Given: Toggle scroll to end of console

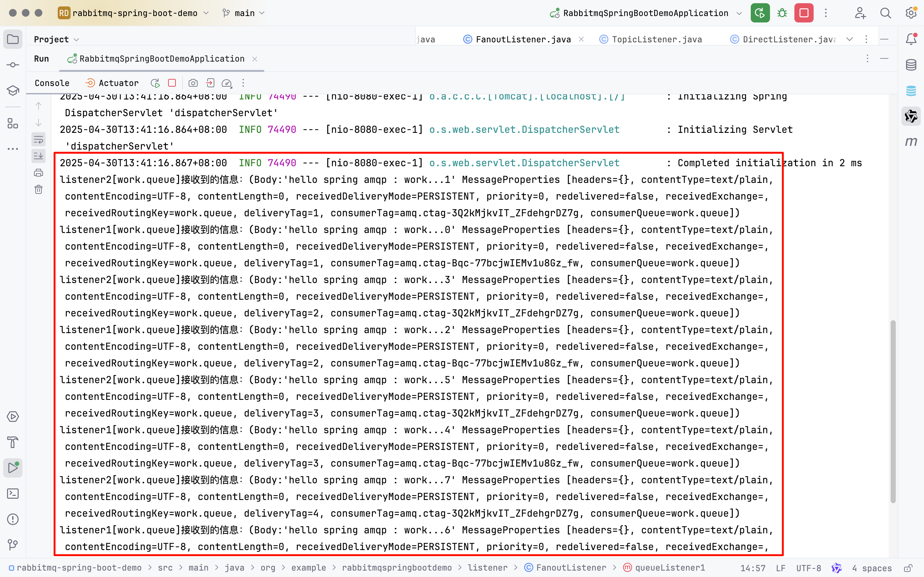Looking at the screenshot, I should coord(38,156).
